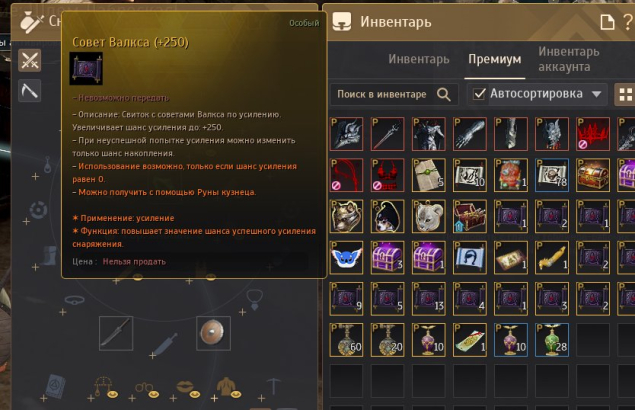The image size is (635, 410).
Task: Open the document page icon in header
Action: tap(607, 22)
